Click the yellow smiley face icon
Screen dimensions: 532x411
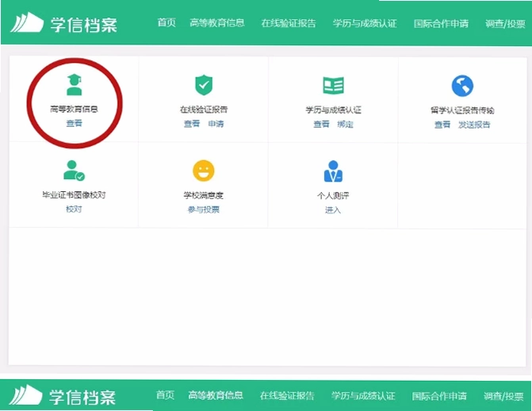[x=204, y=171]
